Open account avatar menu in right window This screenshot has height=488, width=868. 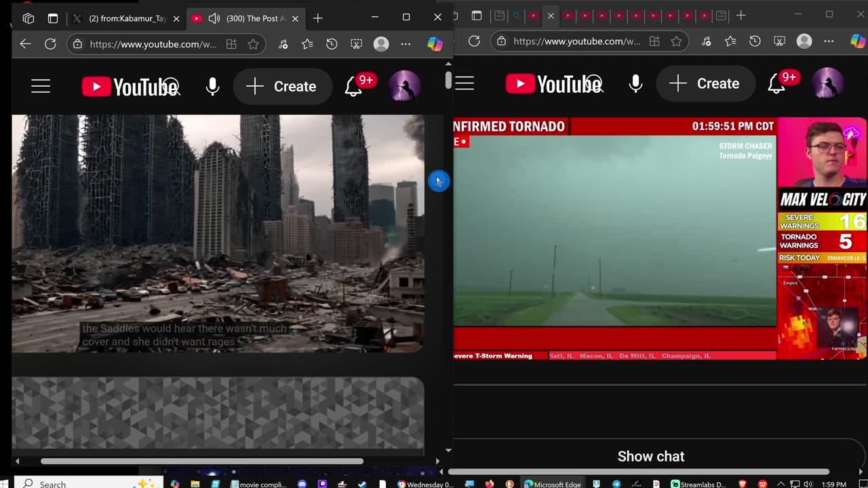827,84
